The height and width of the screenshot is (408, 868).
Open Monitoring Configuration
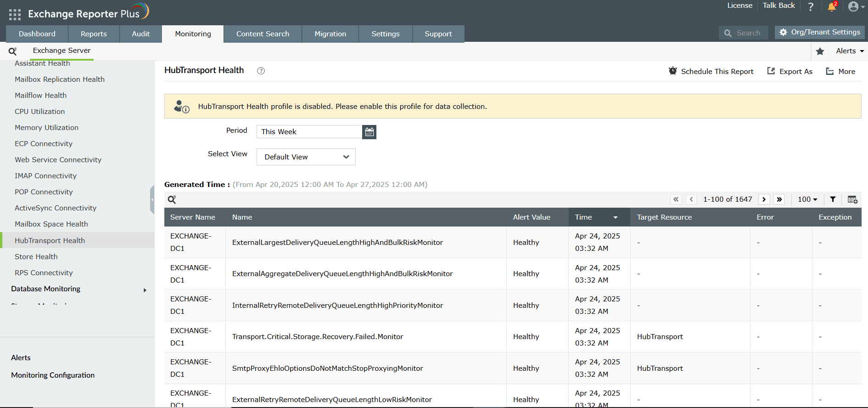[53, 375]
